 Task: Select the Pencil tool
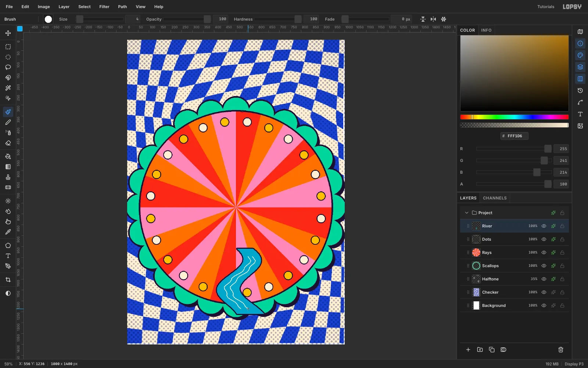coord(8,122)
